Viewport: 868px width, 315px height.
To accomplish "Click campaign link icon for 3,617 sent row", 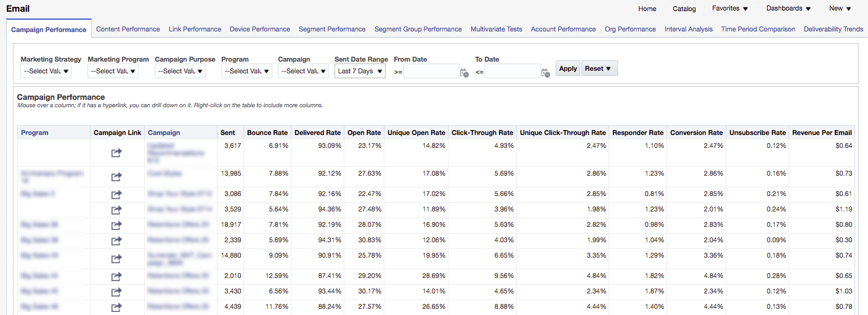I will [x=116, y=153].
